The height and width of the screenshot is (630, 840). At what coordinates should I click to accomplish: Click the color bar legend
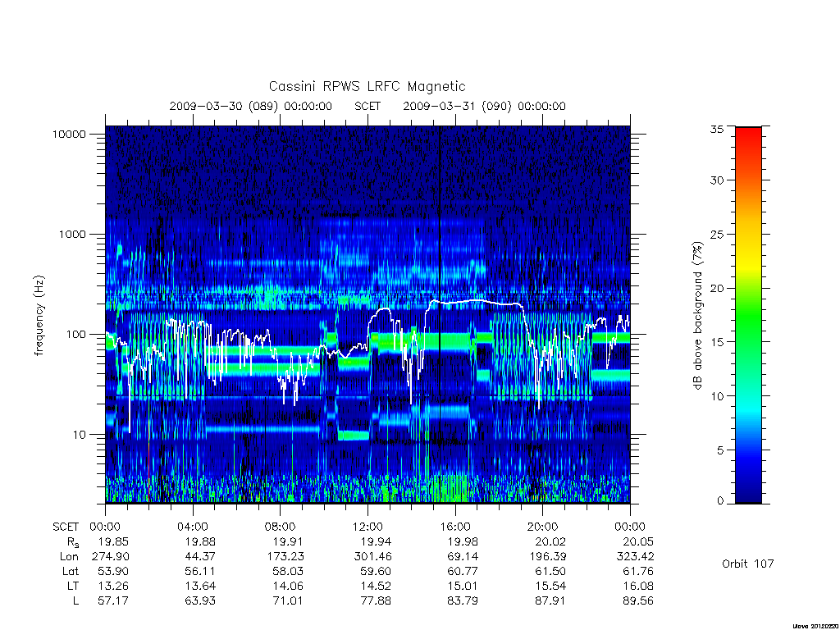point(748,315)
